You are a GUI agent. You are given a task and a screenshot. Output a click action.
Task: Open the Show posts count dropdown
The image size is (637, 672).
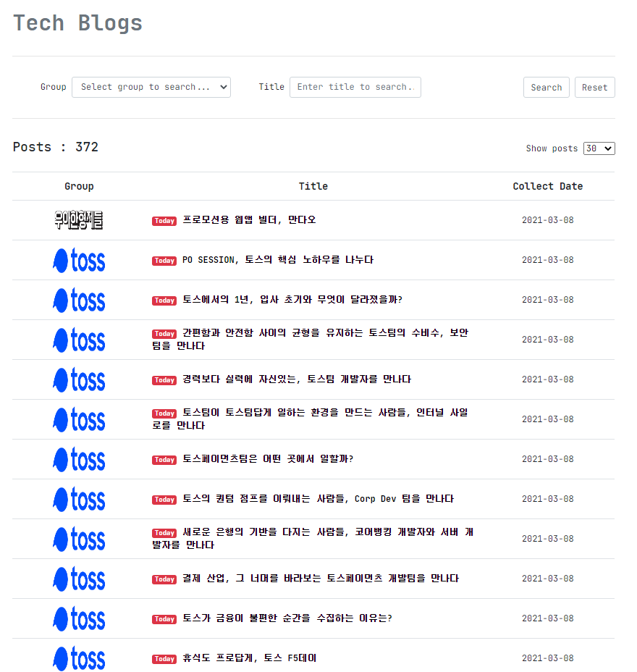pyautogui.click(x=599, y=148)
